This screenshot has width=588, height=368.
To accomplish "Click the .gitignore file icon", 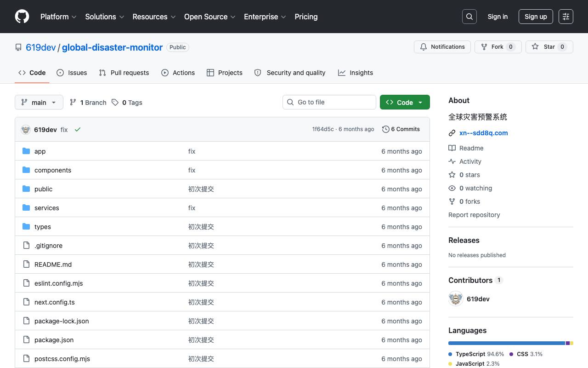I will click(x=26, y=245).
